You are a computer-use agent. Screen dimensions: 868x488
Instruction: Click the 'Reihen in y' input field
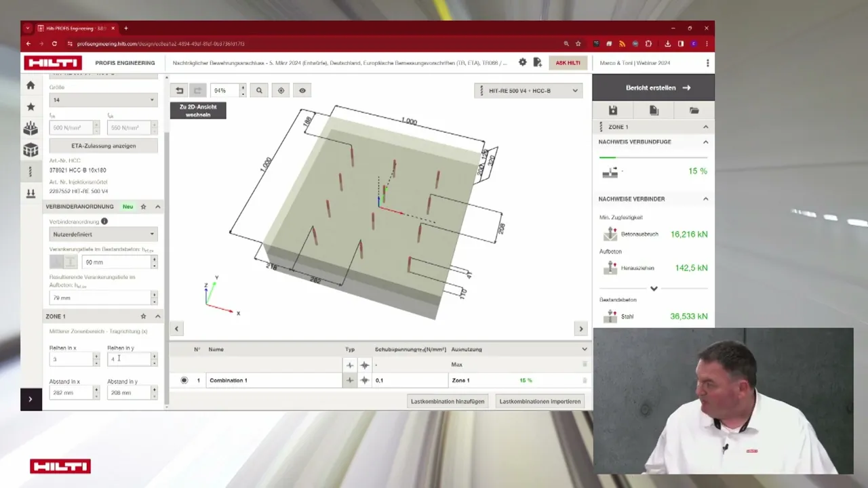coord(129,359)
